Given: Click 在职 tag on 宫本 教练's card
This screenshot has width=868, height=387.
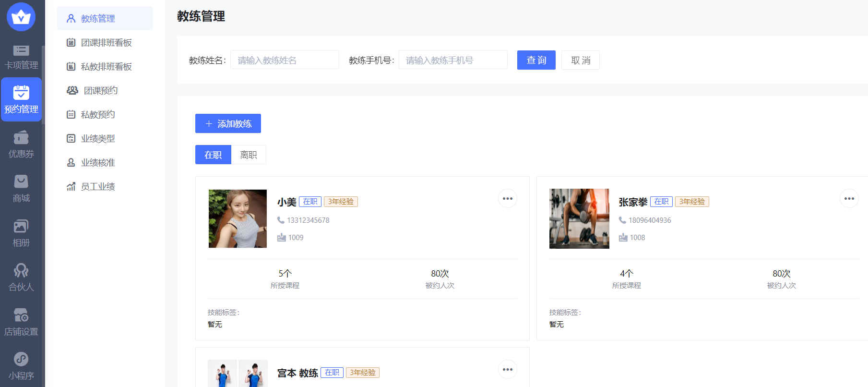Looking at the screenshot, I should (x=332, y=373).
